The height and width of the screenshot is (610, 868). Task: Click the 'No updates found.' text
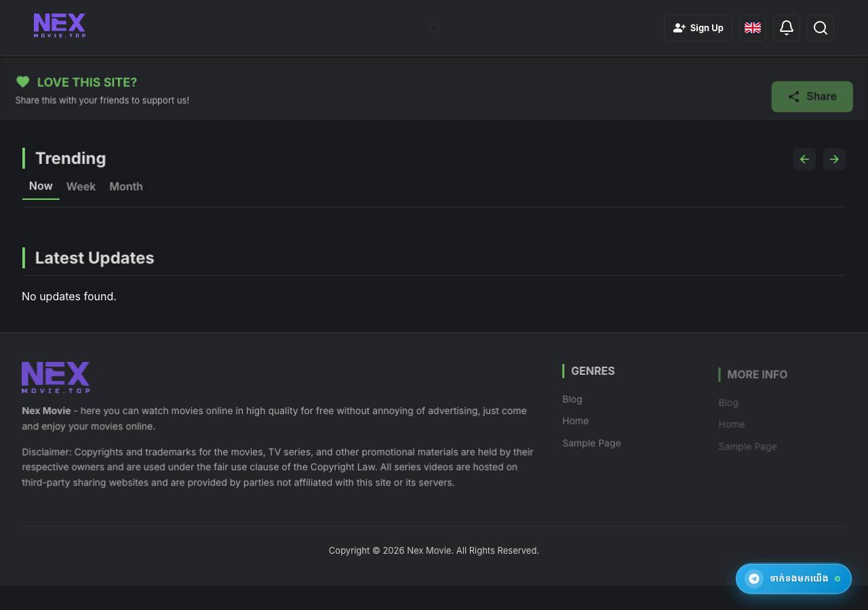pos(69,296)
